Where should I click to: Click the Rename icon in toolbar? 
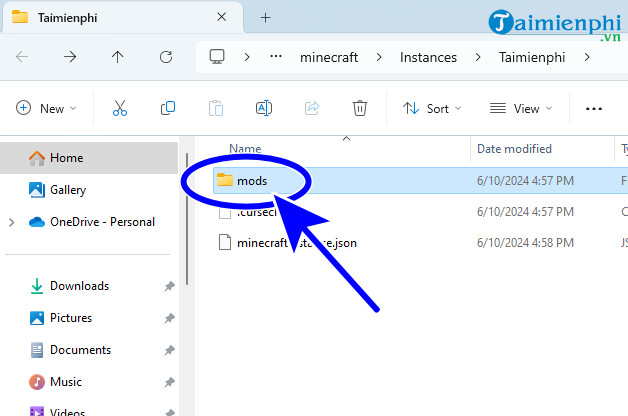(264, 108)
